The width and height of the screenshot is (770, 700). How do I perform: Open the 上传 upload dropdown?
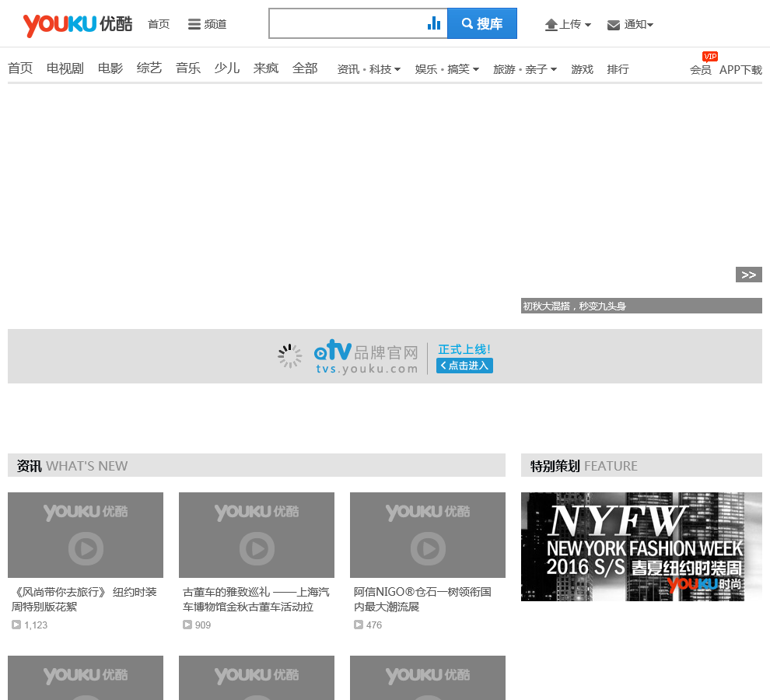click(x=568, y=24)
